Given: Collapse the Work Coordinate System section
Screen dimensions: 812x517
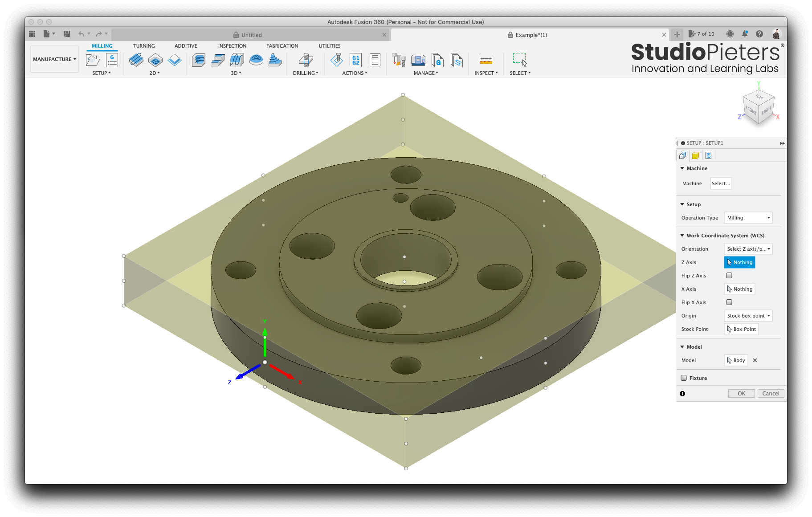Looking at the screenshot, I should (682, 236).
